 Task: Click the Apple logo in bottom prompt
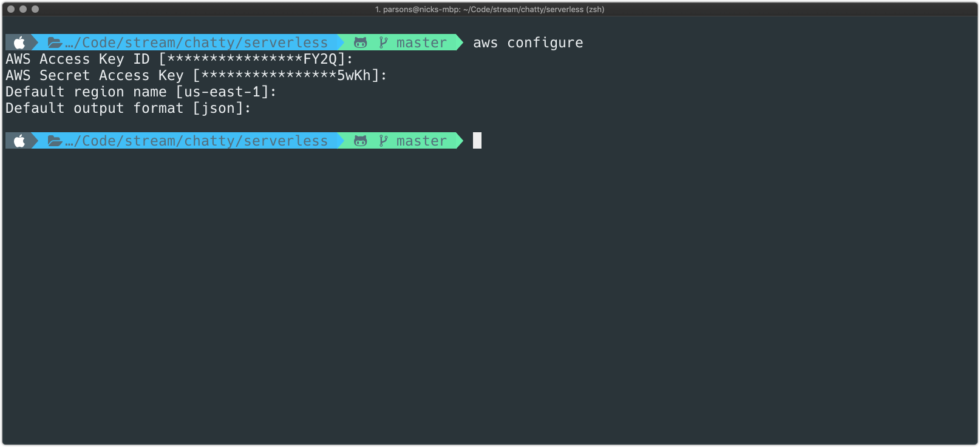coord(19,141)
